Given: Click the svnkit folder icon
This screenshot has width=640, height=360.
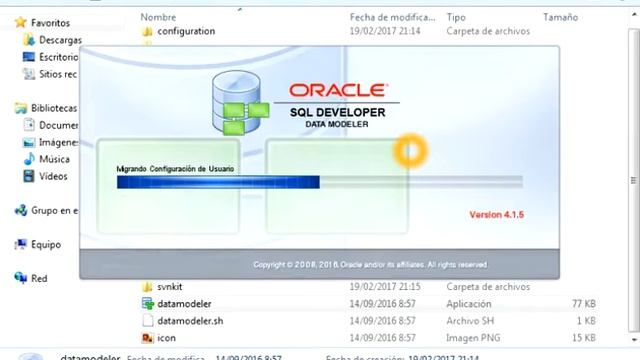Looking at the screenshot, I should tap(147, 287).
